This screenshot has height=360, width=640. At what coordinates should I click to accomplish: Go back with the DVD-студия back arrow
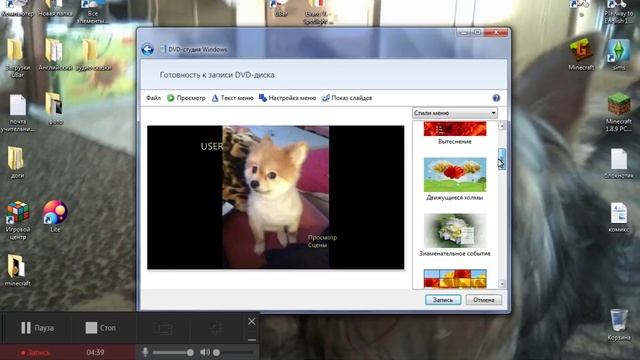(x=147, y=49)
